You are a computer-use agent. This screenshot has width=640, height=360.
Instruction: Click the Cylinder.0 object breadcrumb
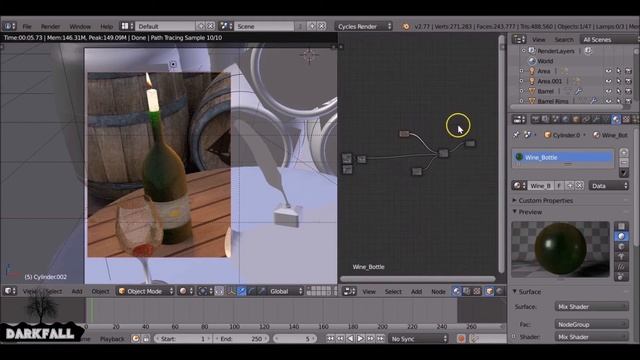tap(563, 135)
